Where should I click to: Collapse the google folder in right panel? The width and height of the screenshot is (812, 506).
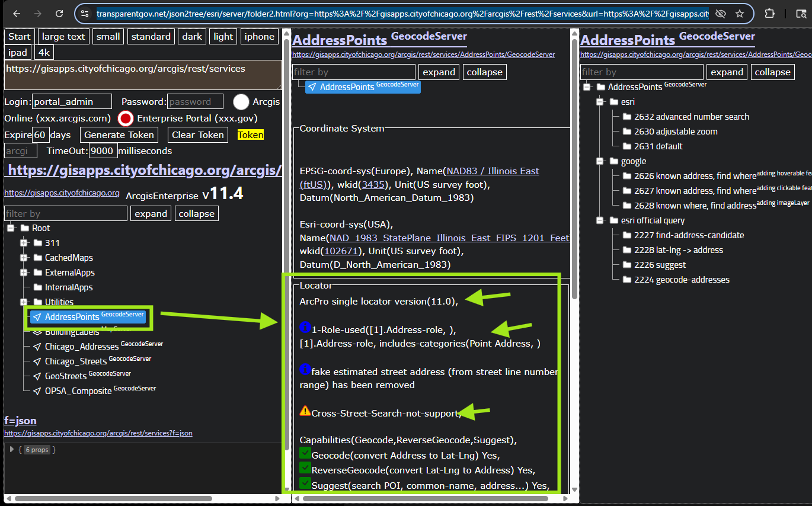(x=599, y=161)
